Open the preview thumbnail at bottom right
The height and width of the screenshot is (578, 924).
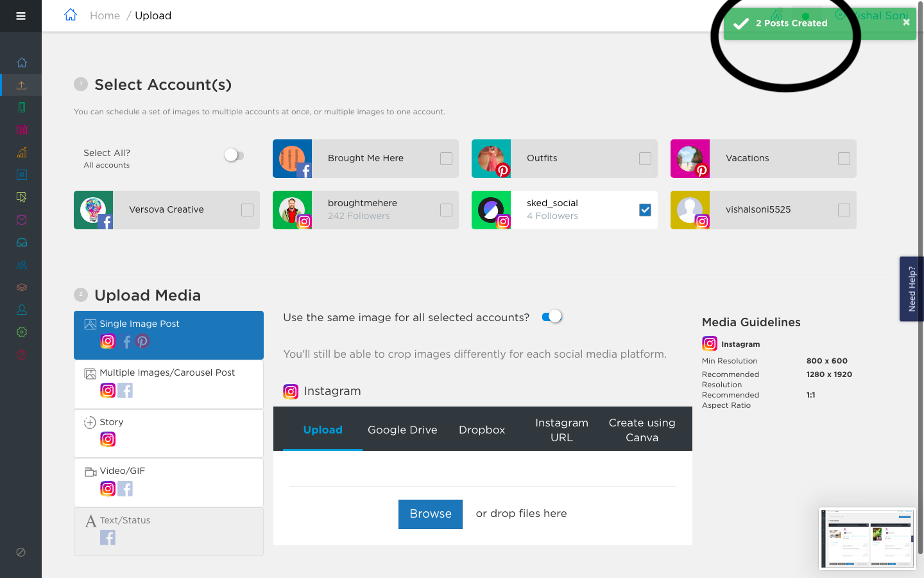[x=868, y=539]
